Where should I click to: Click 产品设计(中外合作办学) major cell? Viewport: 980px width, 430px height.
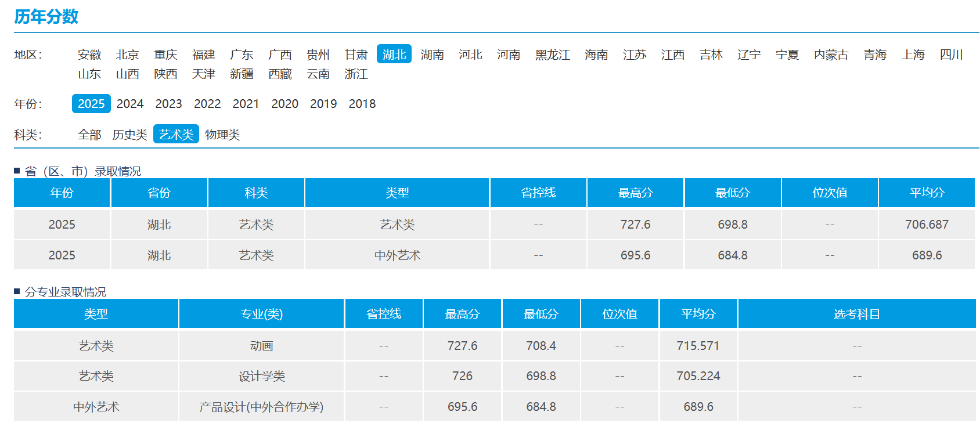click(x=261, y=407)
